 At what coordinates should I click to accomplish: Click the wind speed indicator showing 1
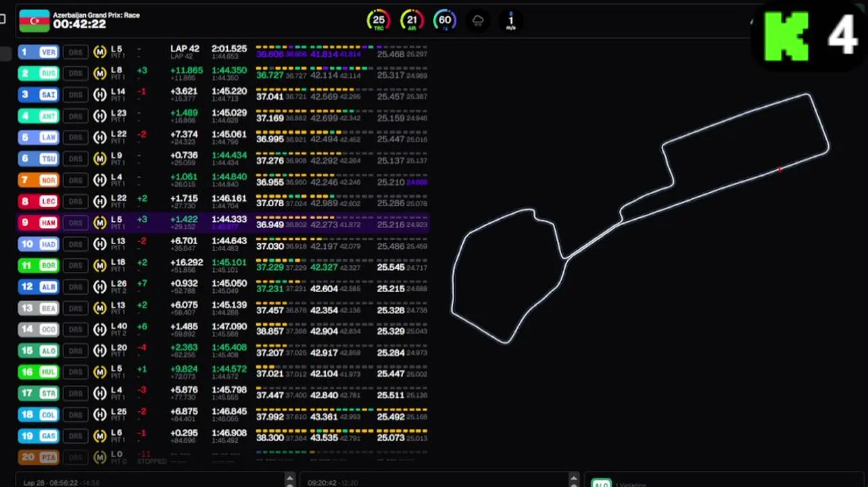511,20
